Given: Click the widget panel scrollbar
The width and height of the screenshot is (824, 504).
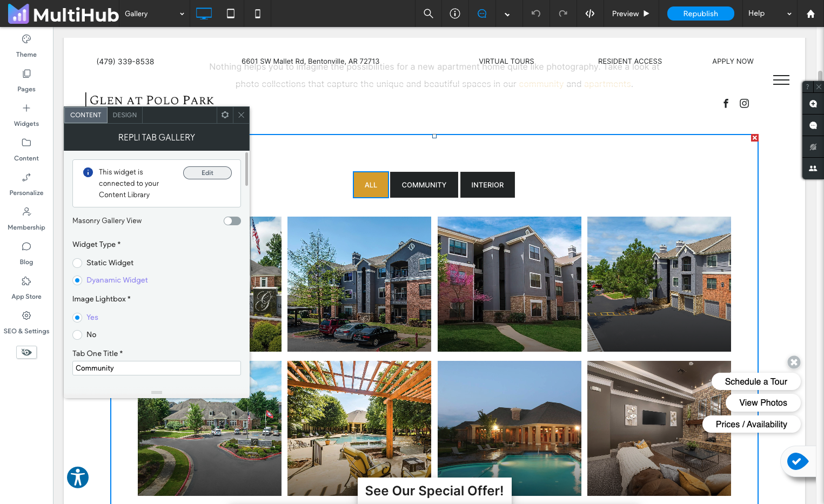Looking at the screenshot, I should (247, 169).
